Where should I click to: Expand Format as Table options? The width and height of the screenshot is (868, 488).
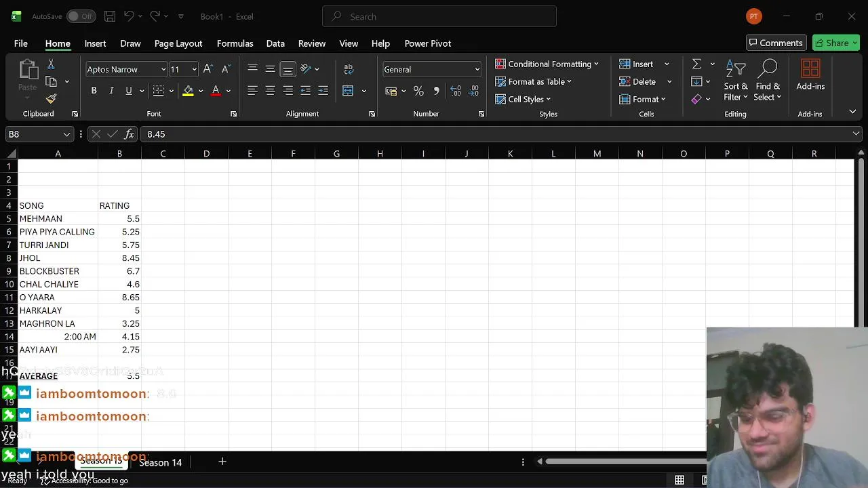pos(533,81)
